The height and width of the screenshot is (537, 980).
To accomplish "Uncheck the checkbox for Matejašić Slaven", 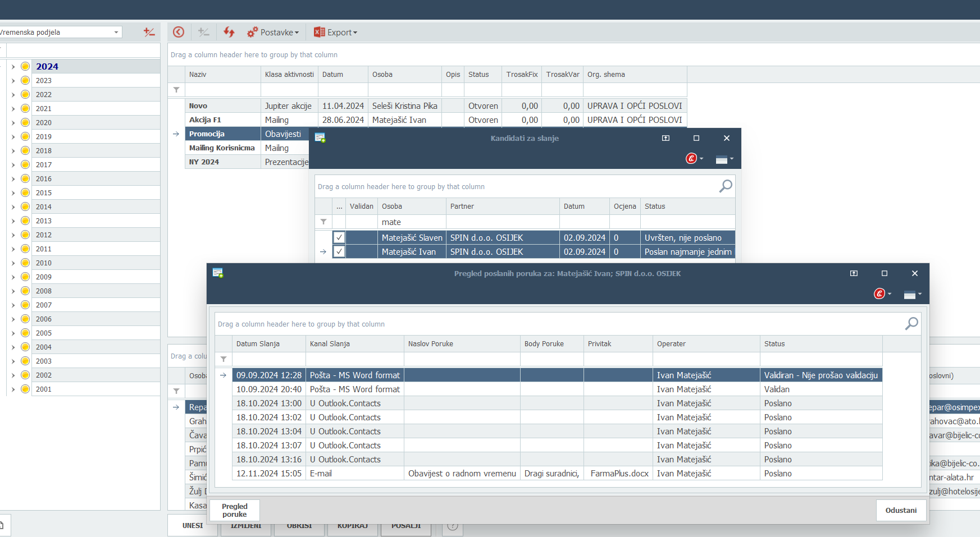I will click(339, 237).
